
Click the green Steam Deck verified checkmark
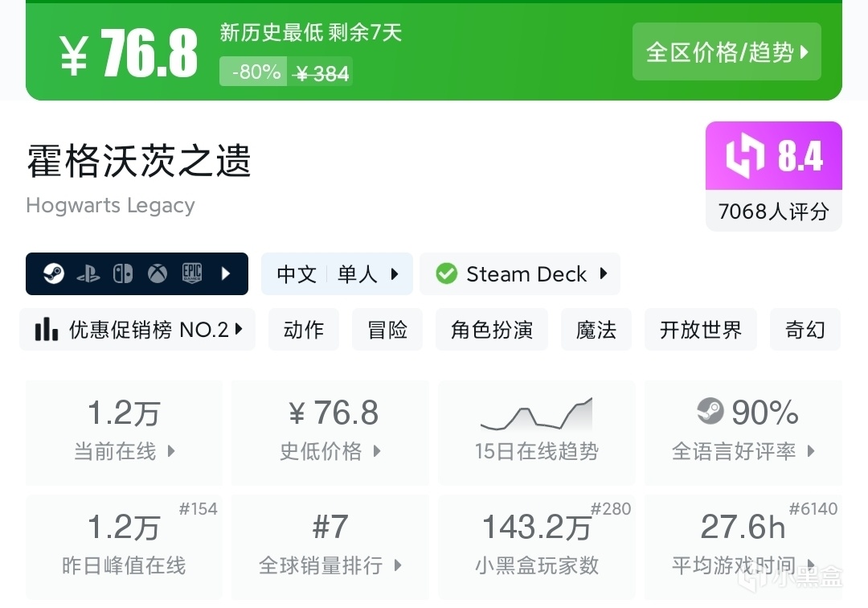446,274
